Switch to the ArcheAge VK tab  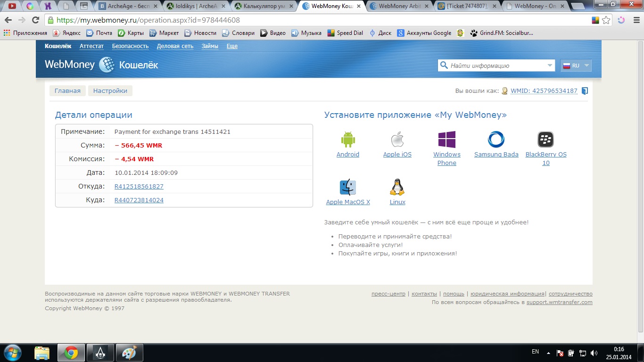(x=128, y=6)
